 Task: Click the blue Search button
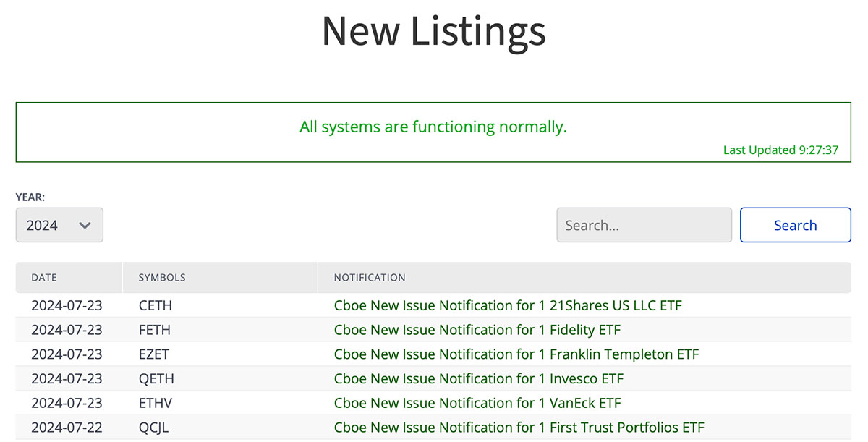796,225
